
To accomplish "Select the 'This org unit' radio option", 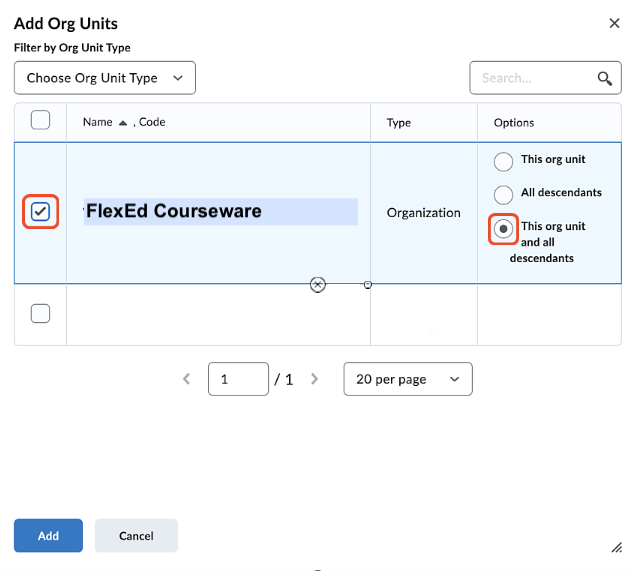I will click(x=503, y=161).
